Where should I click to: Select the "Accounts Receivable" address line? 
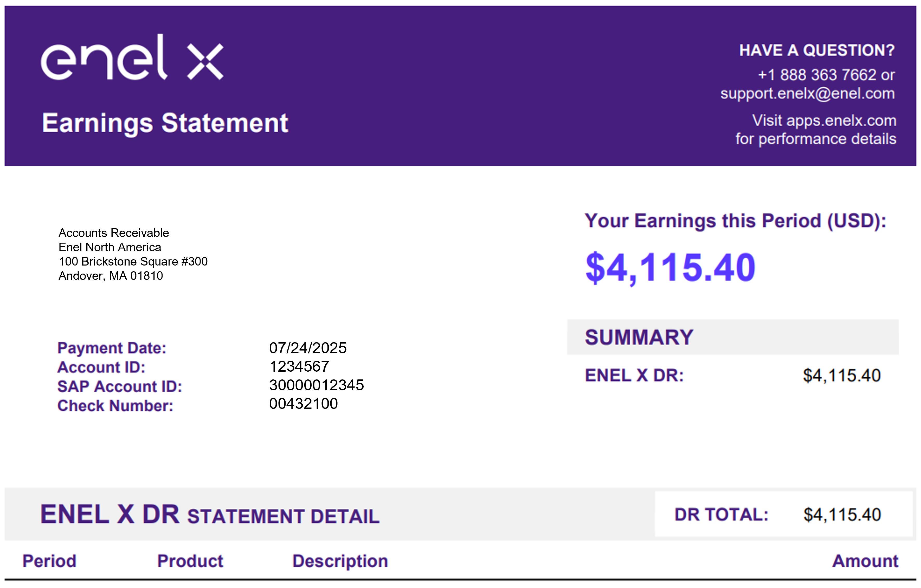pos(114,233)
